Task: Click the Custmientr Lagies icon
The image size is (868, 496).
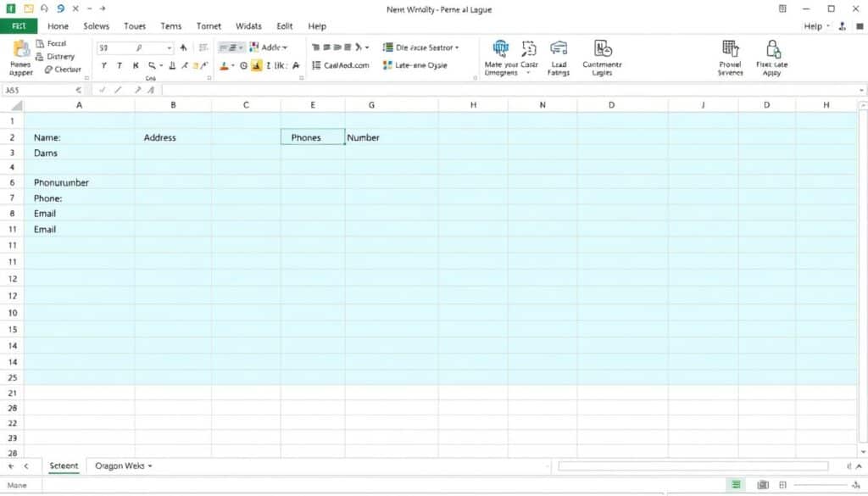Action: point(603,48)
